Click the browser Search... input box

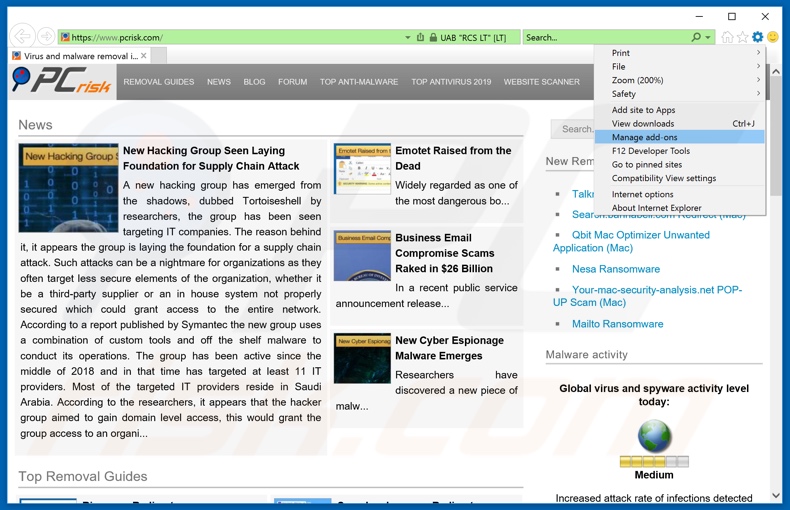[x=607, y=37]
